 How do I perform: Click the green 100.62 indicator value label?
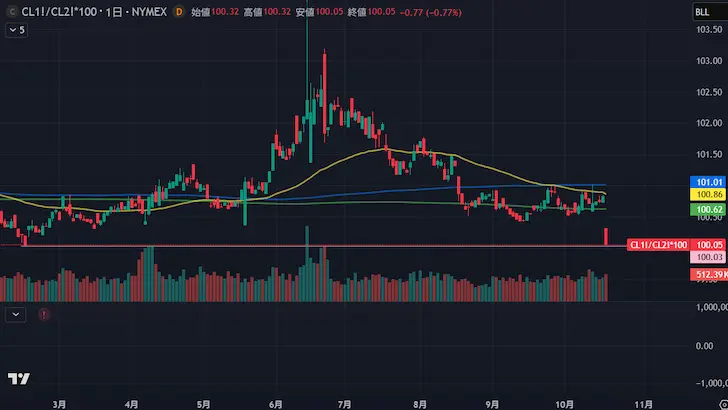click(x=707, y=210)
